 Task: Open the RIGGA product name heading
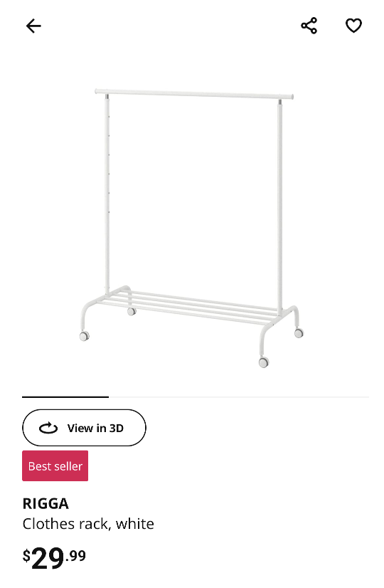(x=46, y=503)
